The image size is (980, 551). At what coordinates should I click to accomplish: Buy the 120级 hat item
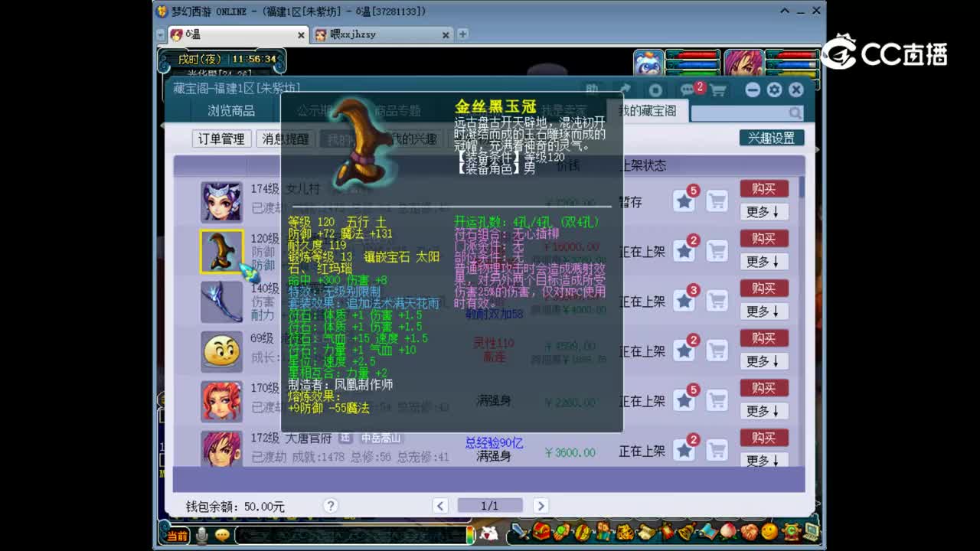764,238
